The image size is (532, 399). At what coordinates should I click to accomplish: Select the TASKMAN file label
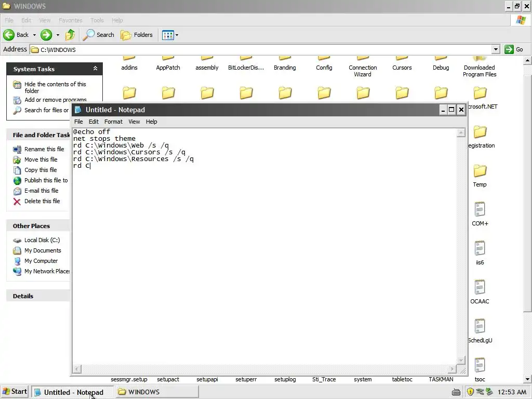pyautogui.click(x=441, y=379)
